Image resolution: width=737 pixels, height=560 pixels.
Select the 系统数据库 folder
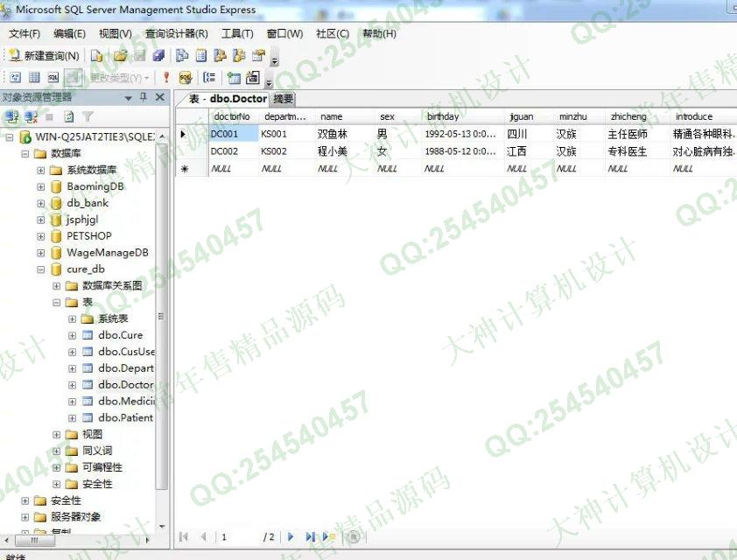[x=91, y=170]
